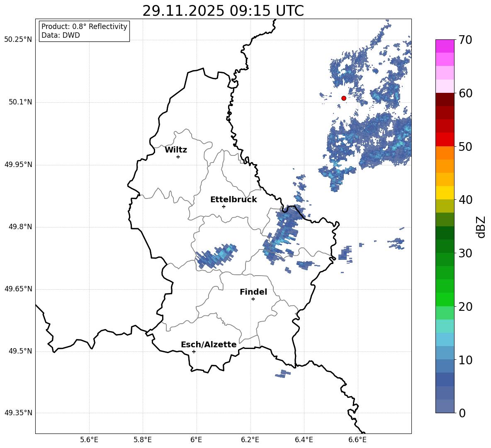491x448 pixels.
Task: Click the 6°E longitude label
Action: (196, 440)
